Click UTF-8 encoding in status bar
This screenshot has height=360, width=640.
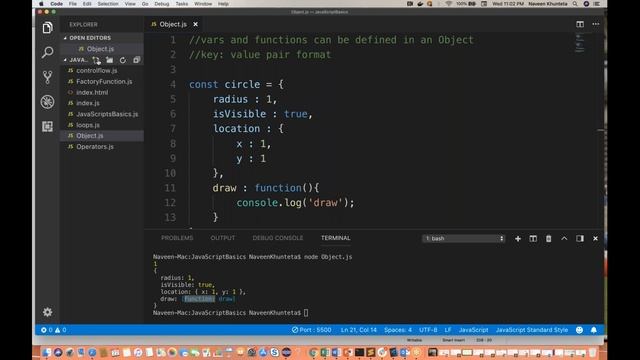click(428, 330)
